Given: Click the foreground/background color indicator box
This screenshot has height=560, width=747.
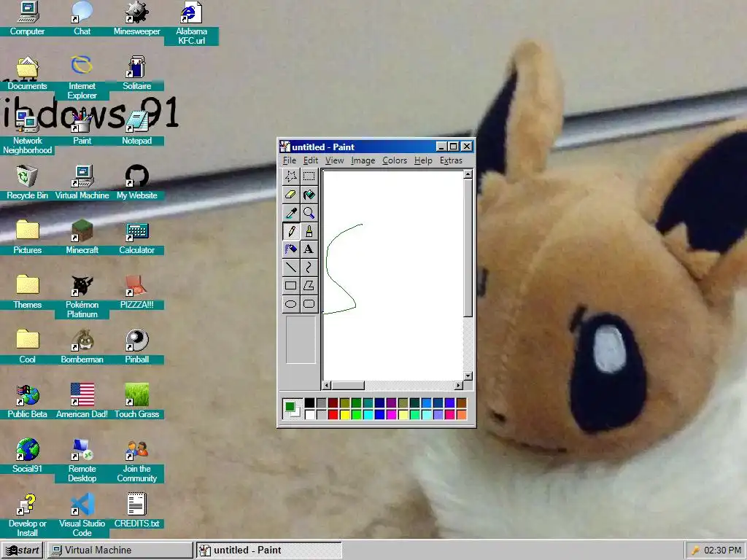Looking at the screenshot, I should tap(292, 408).
